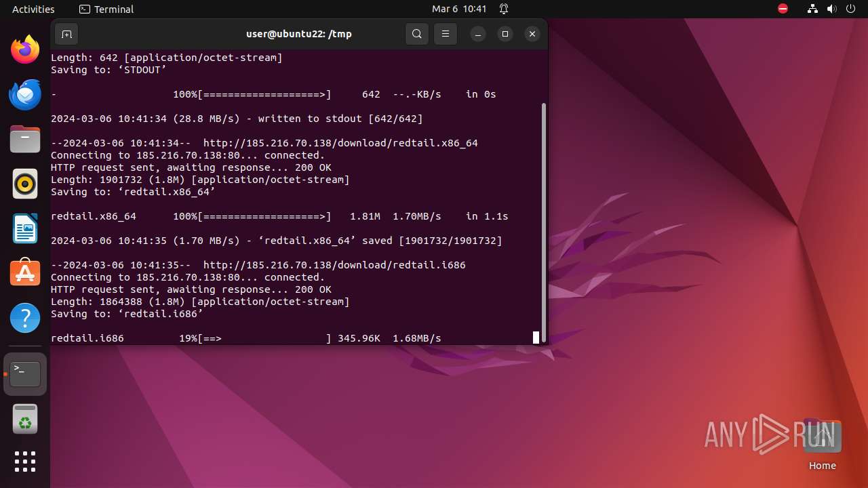Open the terminal hamburger menu
Screen dimensions: 868x488
[446, 34]
